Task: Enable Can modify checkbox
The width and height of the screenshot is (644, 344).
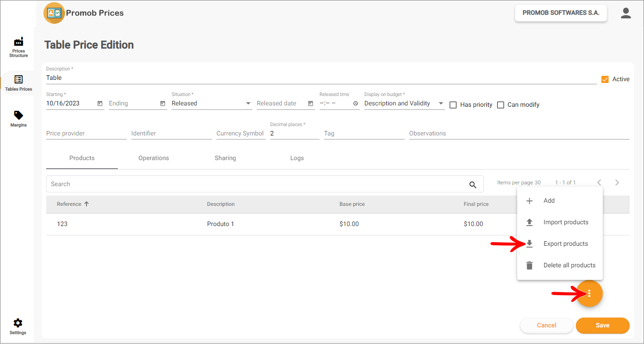Action: click(501, 105)
